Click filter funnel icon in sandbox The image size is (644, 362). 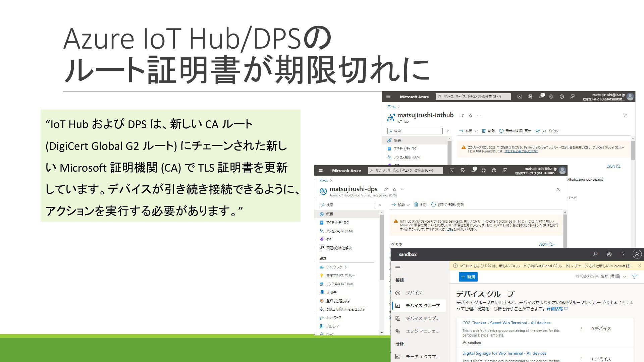pyautogui.click(x=634, y=277)
